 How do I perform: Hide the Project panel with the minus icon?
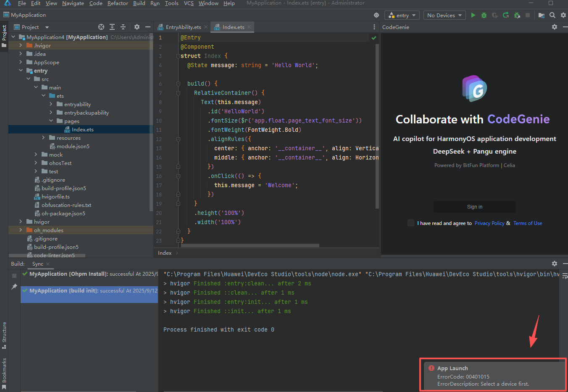point(148,27)
